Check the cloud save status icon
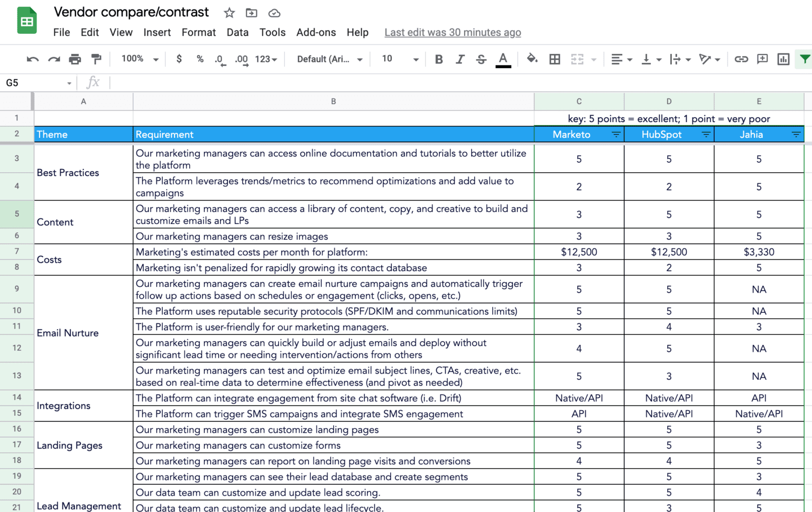Image resolution: width=812 pixels, height=512 pixels. (274, 13)
